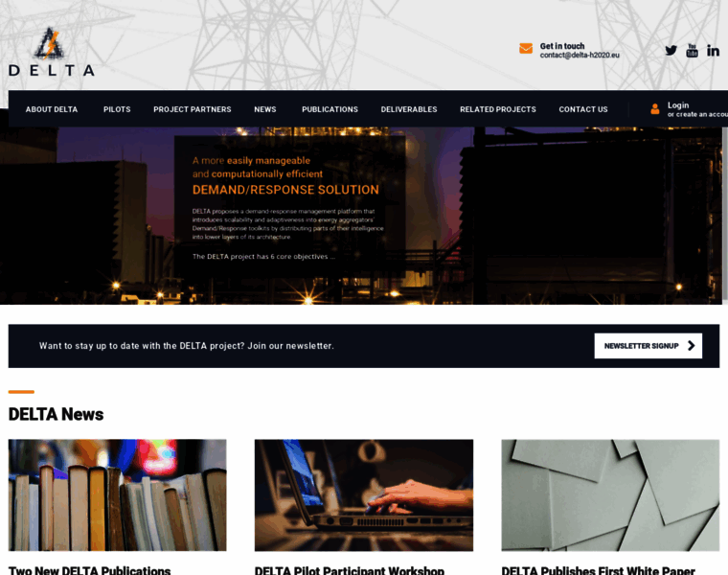Click the page vertical scrollbar
Image resolution: width=728 pixels, height=575 pixels.
(x=725, y=216)
